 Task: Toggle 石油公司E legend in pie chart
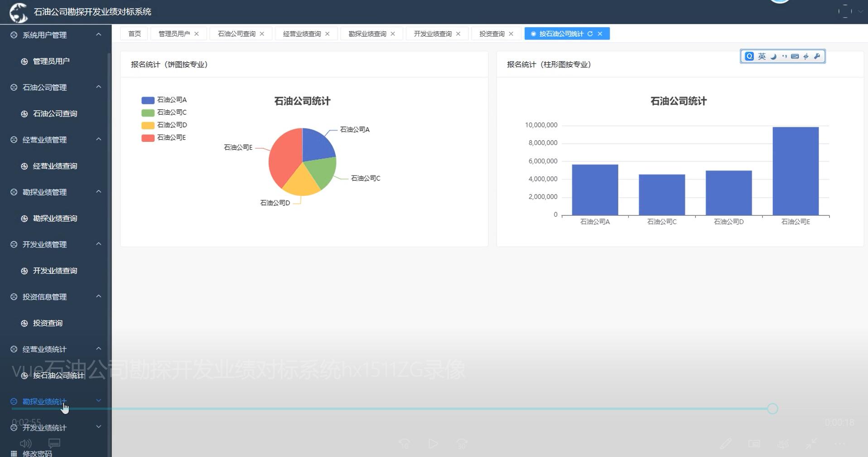tap(164, 138)
